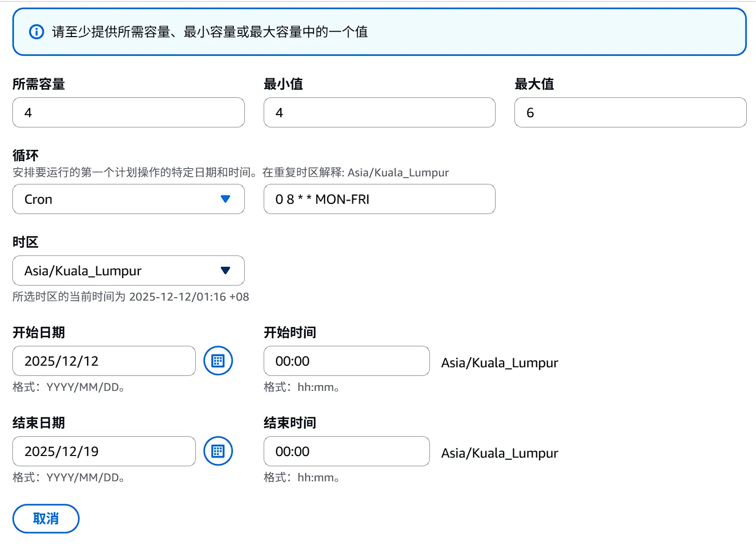The height and width of the screenshot is (548, 756).
Task: Click the current timezone time text
Action: (131, 296)
